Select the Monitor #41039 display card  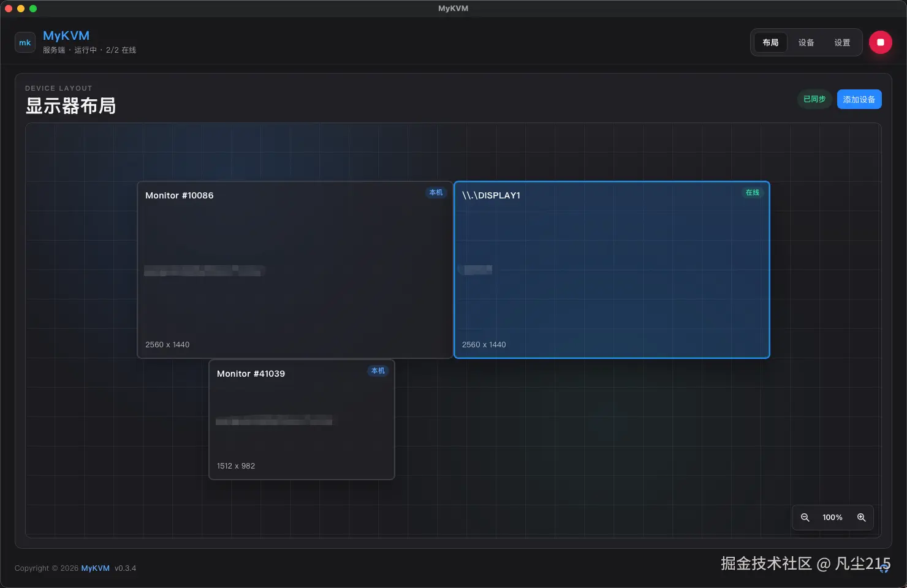click(x=302, y=420)
